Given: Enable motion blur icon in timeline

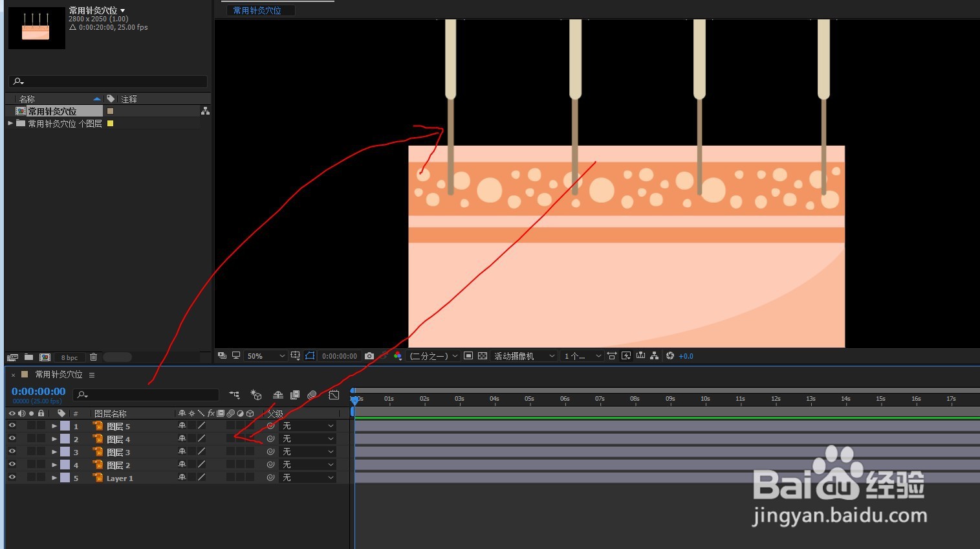Looking at the screenshot, I should tap(312, 395).
